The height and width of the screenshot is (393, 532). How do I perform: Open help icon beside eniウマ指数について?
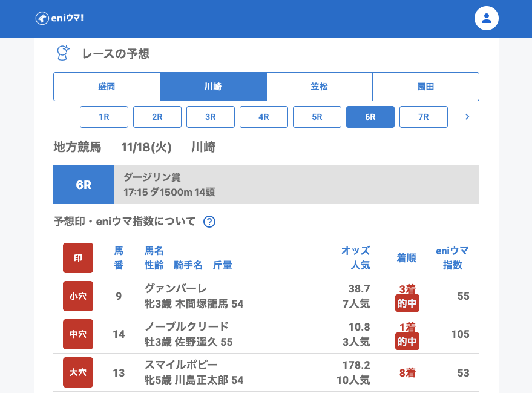(x=209, y=222)
